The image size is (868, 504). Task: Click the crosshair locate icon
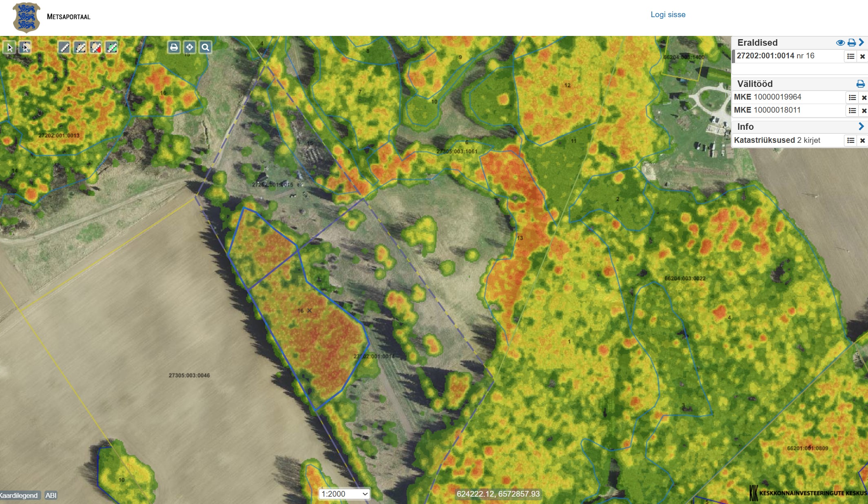(x=190, y=47)
